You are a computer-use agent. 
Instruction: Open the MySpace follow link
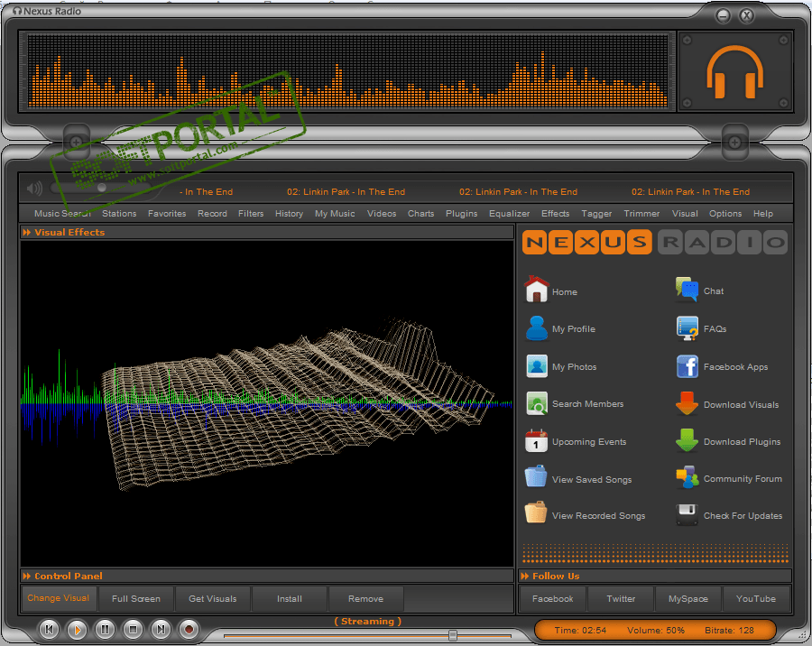(688, 598)
